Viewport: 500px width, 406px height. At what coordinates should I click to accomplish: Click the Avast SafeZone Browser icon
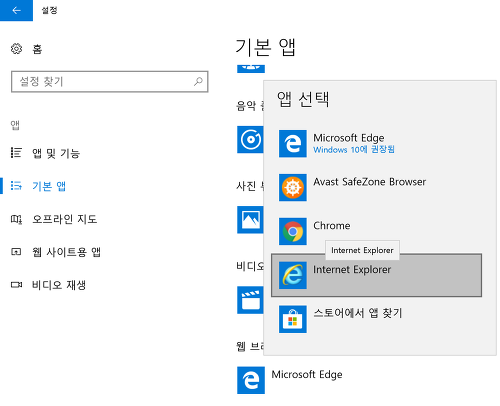coord(293,187)
